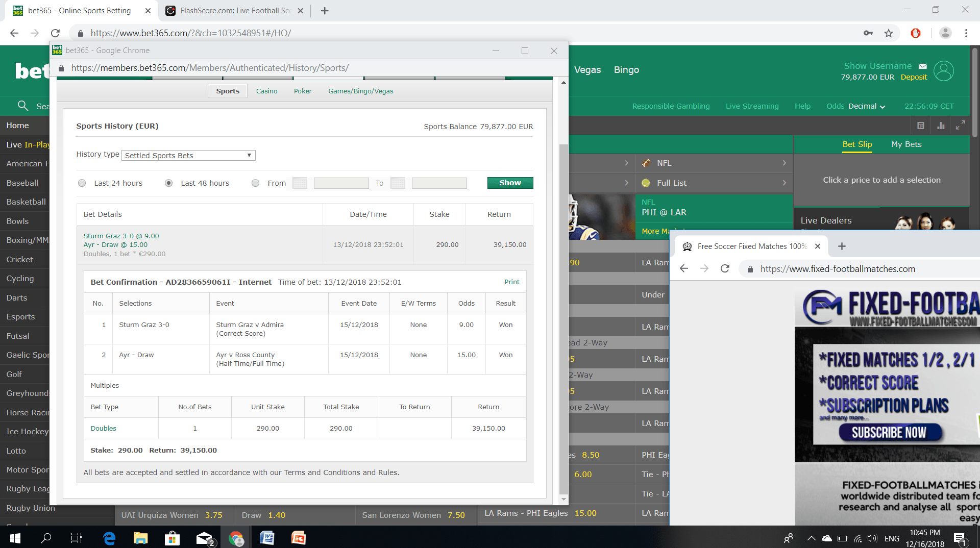The width and height of the screenshot is (980, 548).
Task: Open the user account avatar icon on bet365
Action: [943, 71]
